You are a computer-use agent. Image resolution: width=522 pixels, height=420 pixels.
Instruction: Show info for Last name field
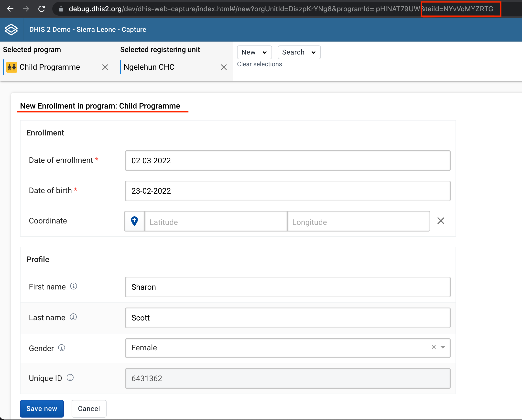tap(73, 317)
